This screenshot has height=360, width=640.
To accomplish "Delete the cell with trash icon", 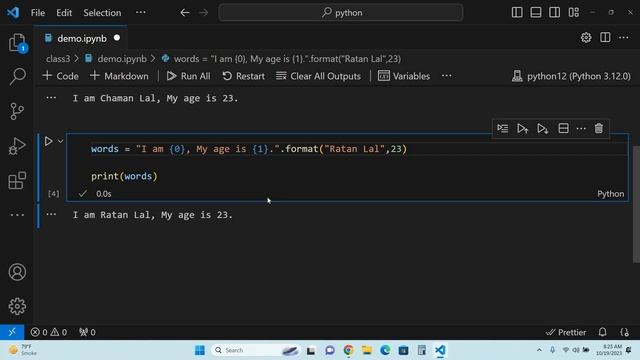I will point(599,129).
